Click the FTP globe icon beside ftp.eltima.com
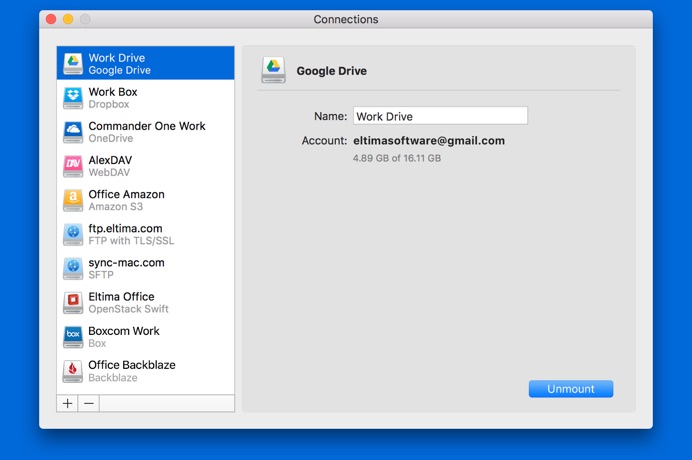The image size is (692, 460). (73, 234)
